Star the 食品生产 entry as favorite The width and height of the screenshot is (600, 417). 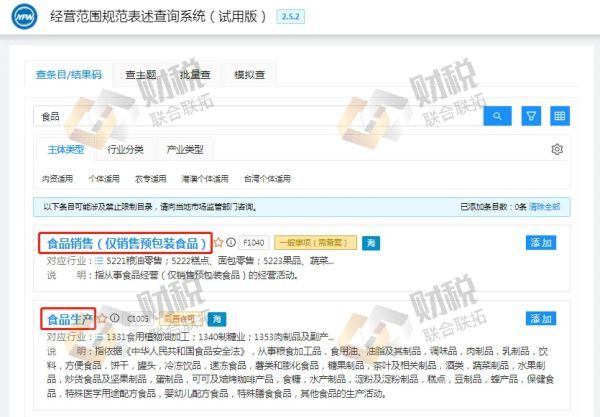102,318
